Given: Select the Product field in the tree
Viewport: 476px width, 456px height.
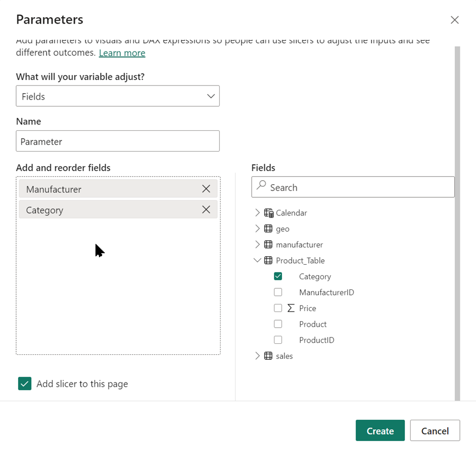Looking at the screenshot, I should click(x=313, y=324).
